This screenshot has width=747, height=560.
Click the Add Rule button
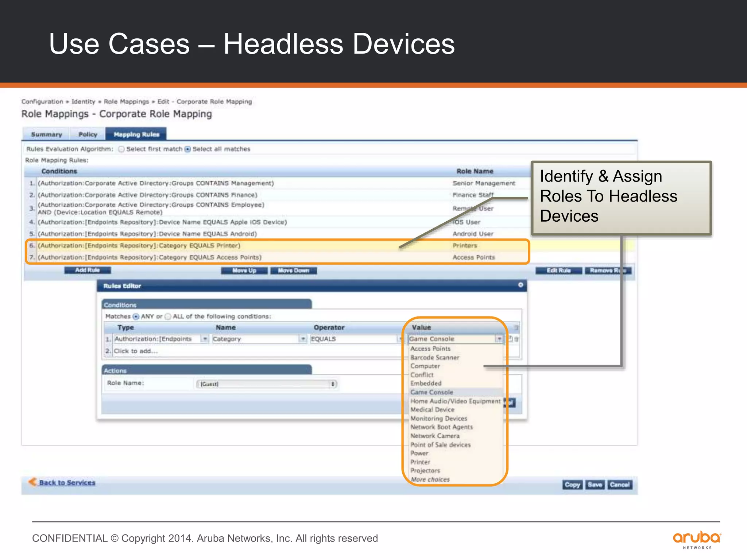pos(88,270)
